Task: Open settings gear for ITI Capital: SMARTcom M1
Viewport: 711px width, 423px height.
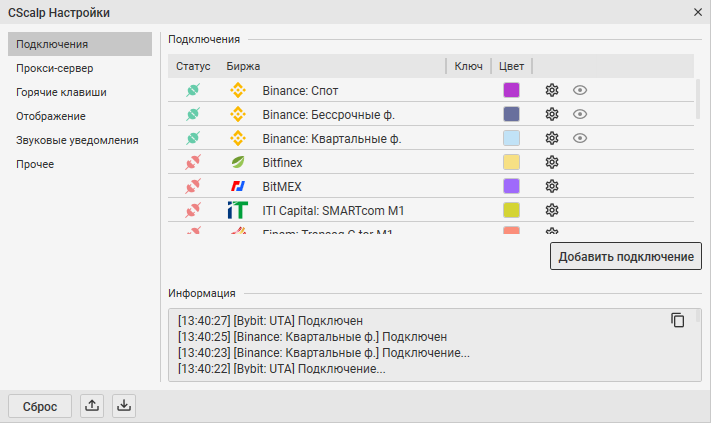Action: (552, 210)
